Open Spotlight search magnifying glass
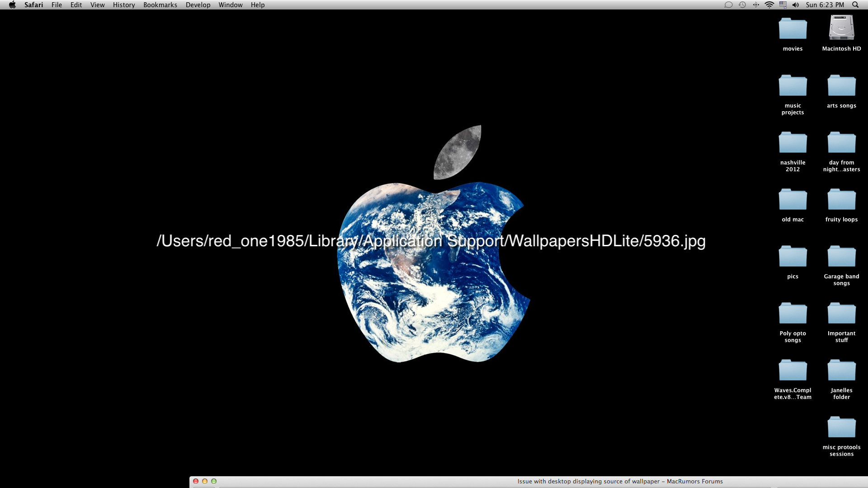The width and height of the screenshot is (868, 488). tap(855, 5)
